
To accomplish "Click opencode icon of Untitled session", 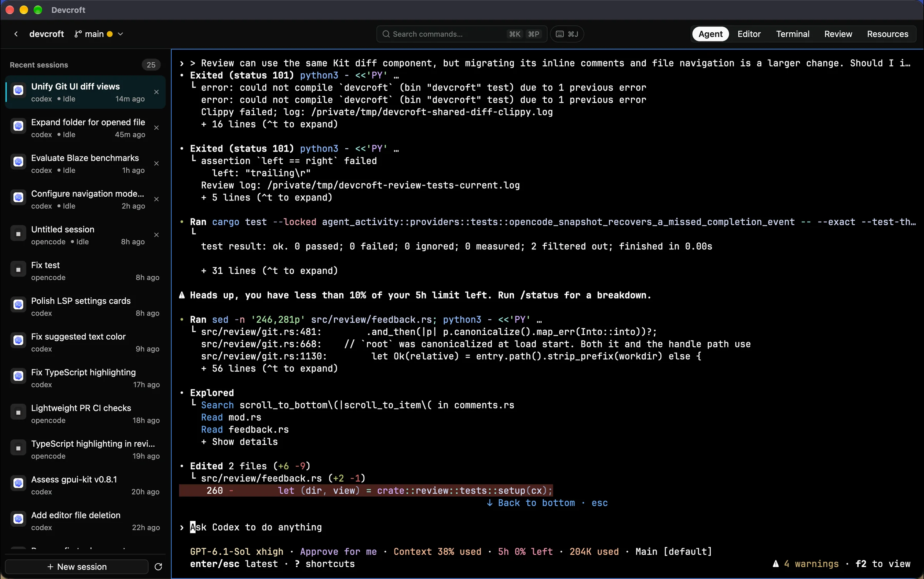I will [18, 234].
